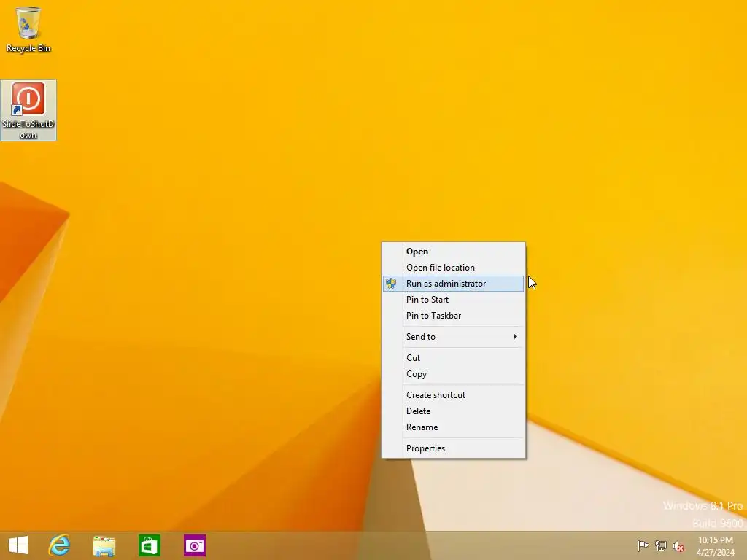
Task: Select the Recycle Bin desktop icon
Action: point(28,29)
